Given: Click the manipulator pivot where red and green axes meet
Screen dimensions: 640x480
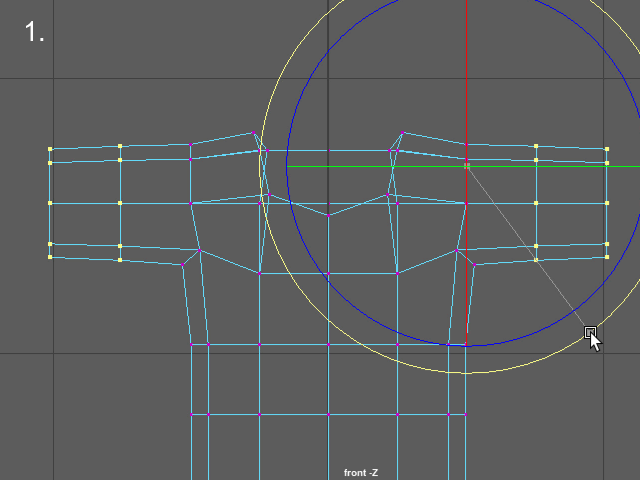Looking at the screenshot, I should click(467, 166).
